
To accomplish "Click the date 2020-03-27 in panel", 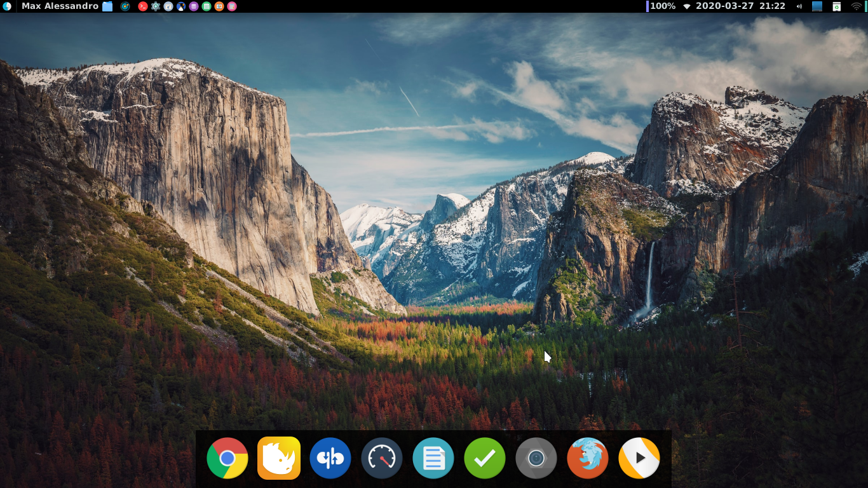I will (x=724, y=6).
